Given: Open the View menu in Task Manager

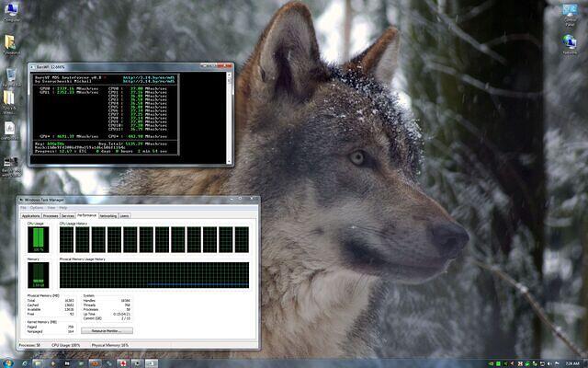Looking at the screenshot, I should (x=51, y=208).
